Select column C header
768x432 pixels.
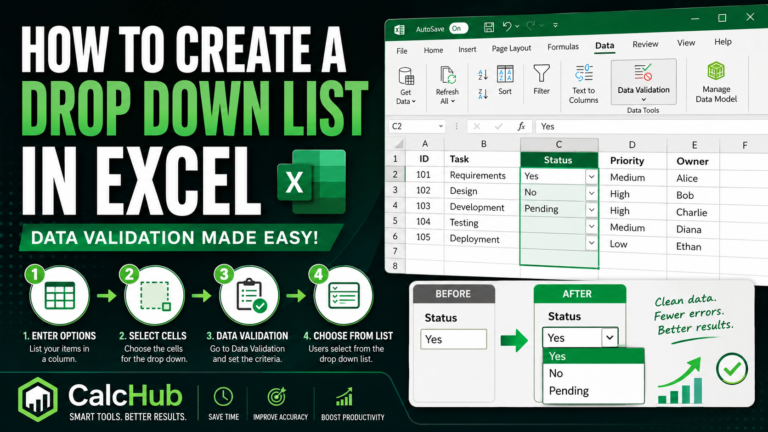coord(559,144)
